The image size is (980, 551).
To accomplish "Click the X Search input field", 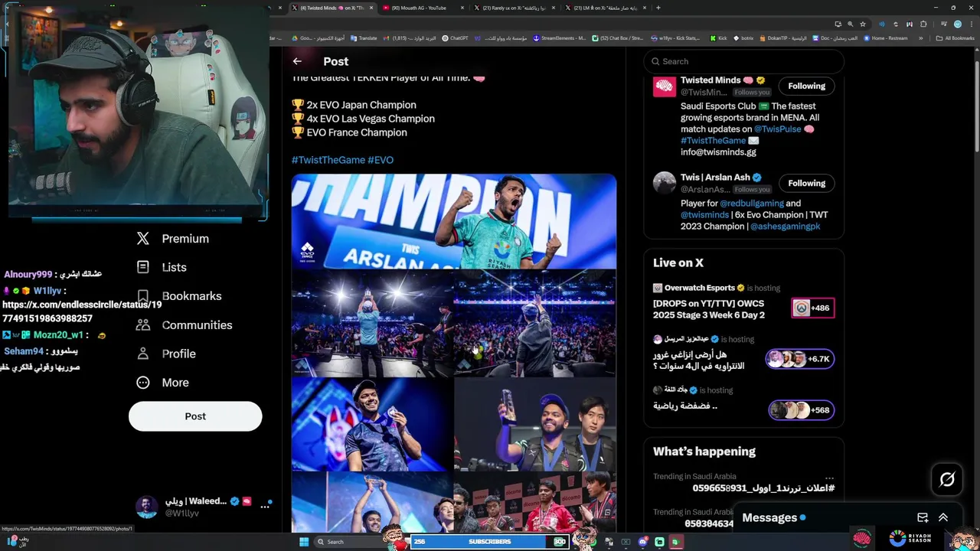I will (x=743, y=61).
